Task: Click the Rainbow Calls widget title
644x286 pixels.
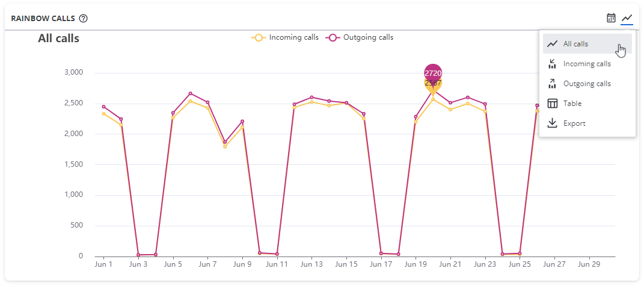Action: point(43,18)
